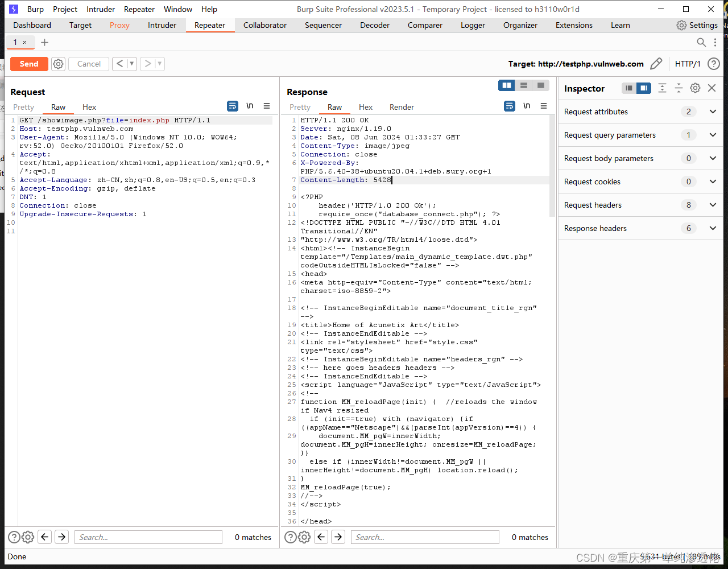Expand Request attributes section
The width and height of the screenshot is (728, 569).
[713, 112]
